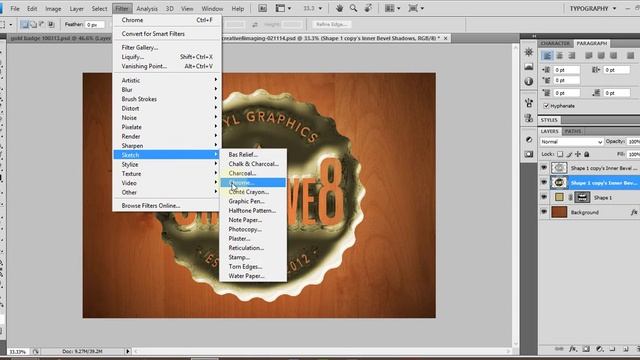Screen dimensions: 640x360
Task: Select Halftone Pattern in Sketch submenu
Action: (253, 211)
